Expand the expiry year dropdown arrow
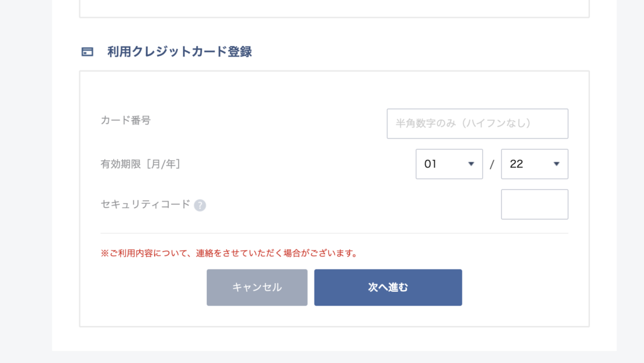 pos(557,164)
